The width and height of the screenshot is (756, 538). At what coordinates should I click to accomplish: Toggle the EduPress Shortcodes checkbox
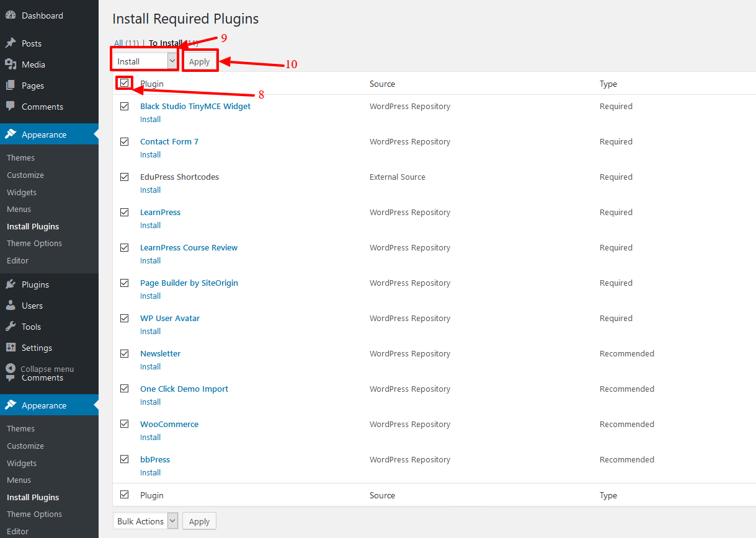tap(125, 177)
